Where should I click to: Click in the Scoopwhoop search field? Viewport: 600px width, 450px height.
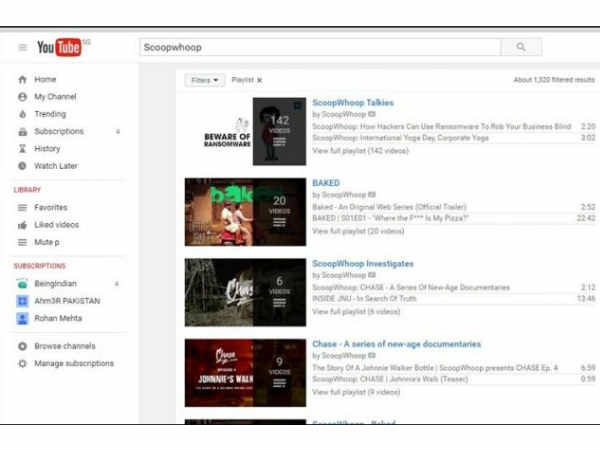pos(320,47)
